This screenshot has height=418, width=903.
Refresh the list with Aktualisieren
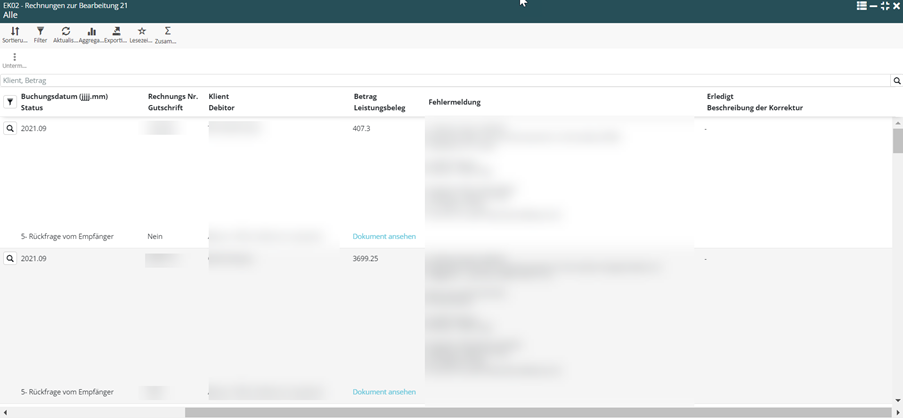[x=65, y=35]
